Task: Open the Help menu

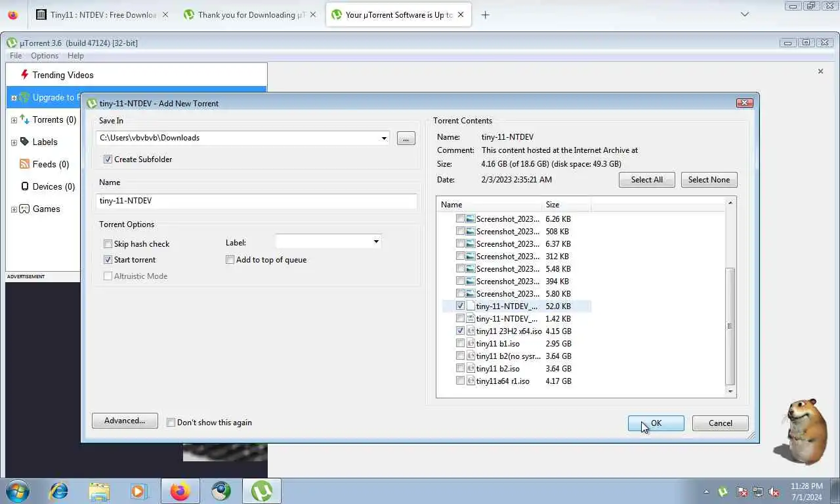Action: (x=75, y=56)
